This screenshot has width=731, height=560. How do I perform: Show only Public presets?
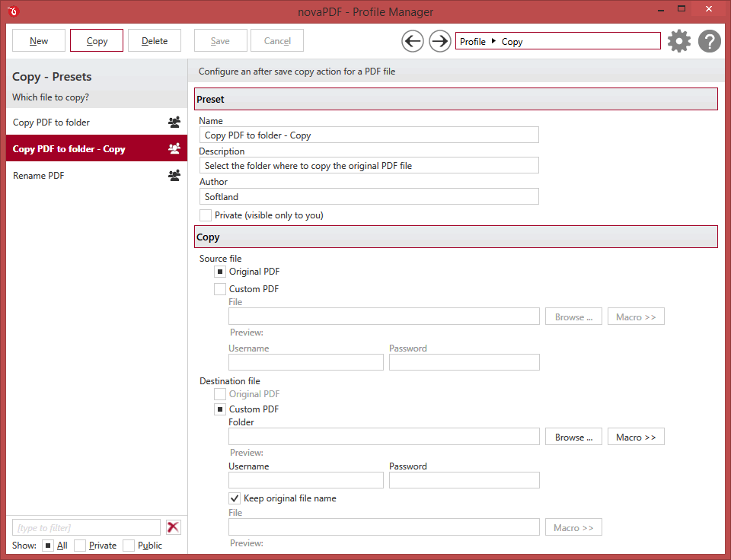129,546
